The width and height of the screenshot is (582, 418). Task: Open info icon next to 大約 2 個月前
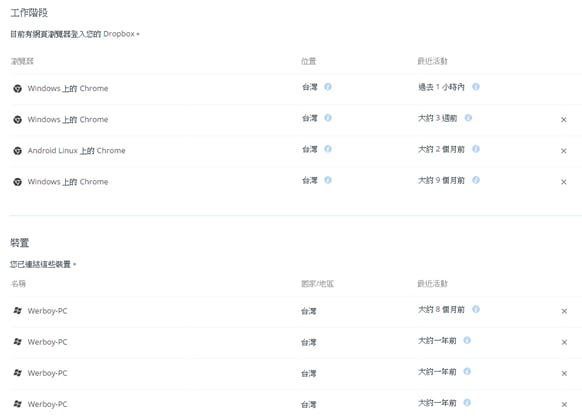pos(476,149)
